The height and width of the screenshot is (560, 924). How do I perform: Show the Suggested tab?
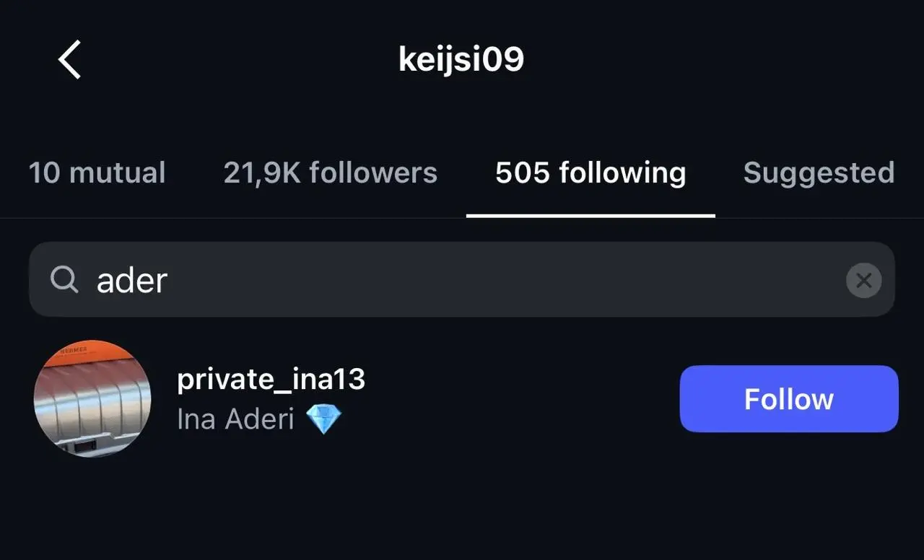[x=819, y=173]
